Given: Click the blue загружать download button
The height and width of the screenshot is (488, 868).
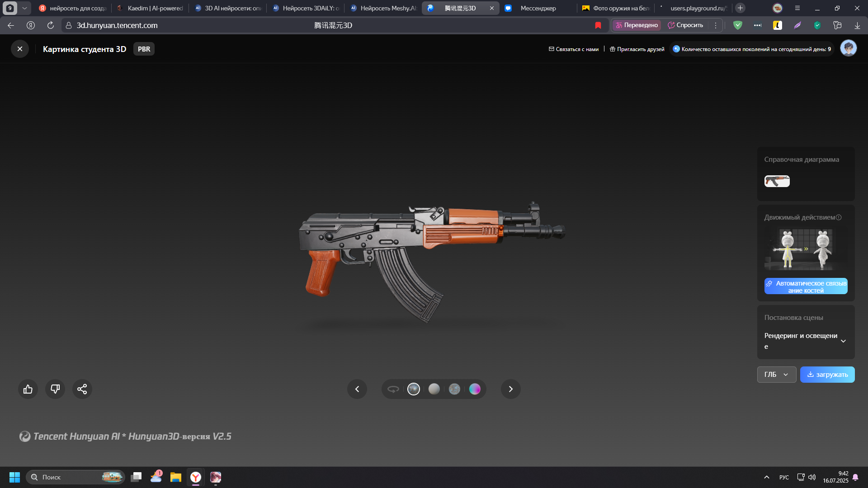Looking at the screenshot, I should pos(827,375).
